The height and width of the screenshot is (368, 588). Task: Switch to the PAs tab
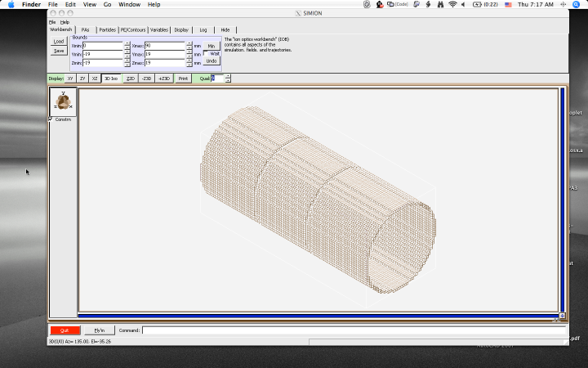[x=86, y=29]
